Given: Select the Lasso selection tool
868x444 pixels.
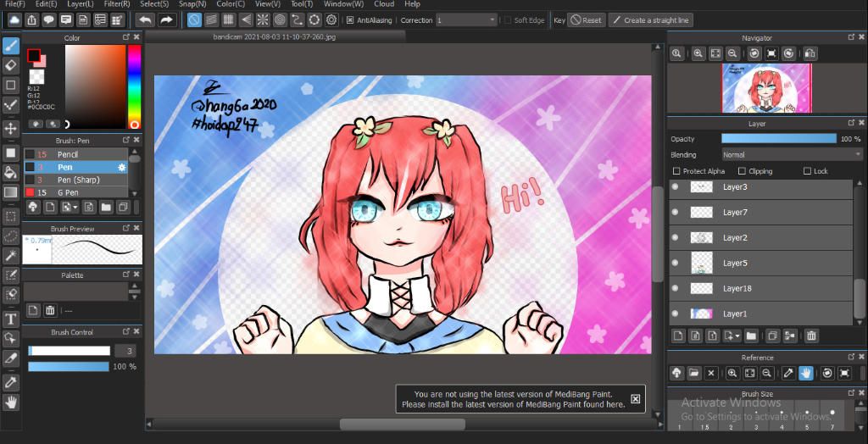Looking at the screenshot, I should pyautogui.click(x=11, y=236).
